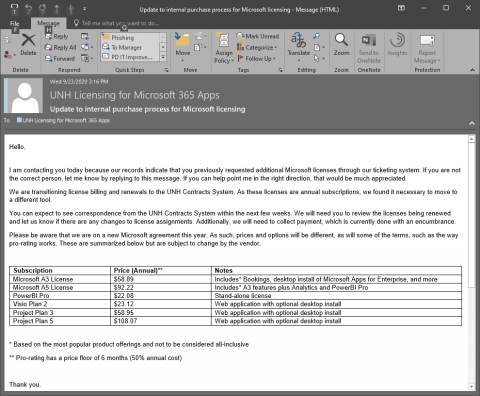Image resolution: width=480 pixels, height=396 pixels.
Task: Run the Phishing quick step
Action: (x=130, y=38)
